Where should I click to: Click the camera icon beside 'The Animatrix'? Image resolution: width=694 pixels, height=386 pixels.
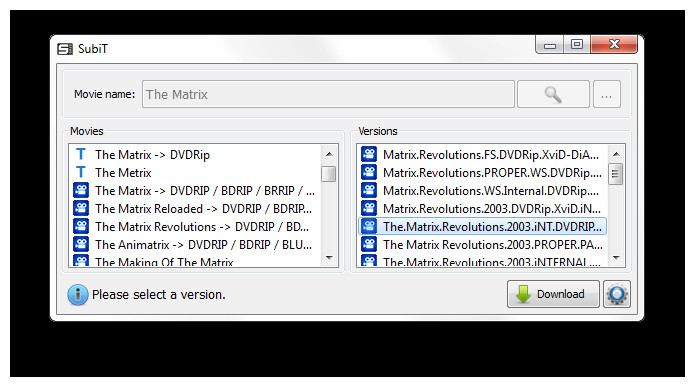point(81,244)
